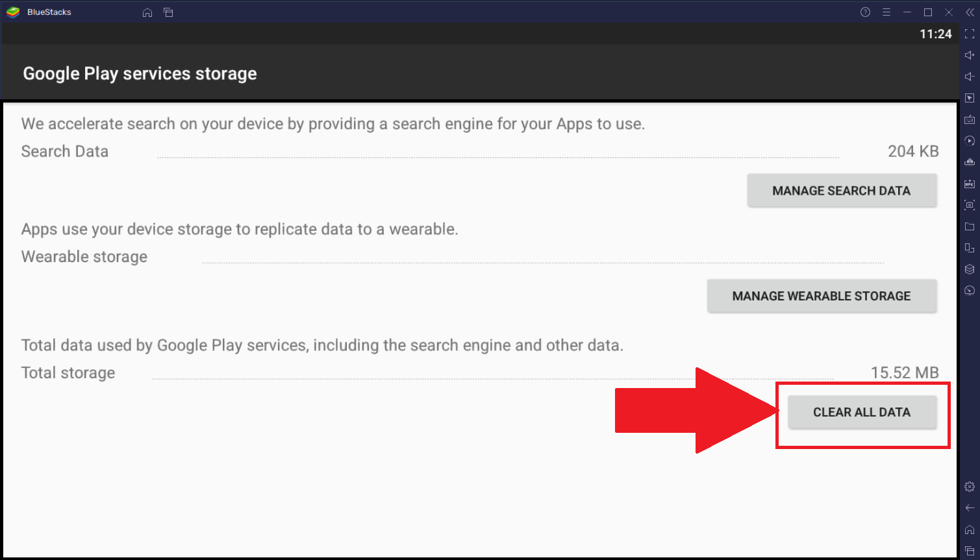
Task: Take a screenshot with the camera icon
Action: (970, 205)
